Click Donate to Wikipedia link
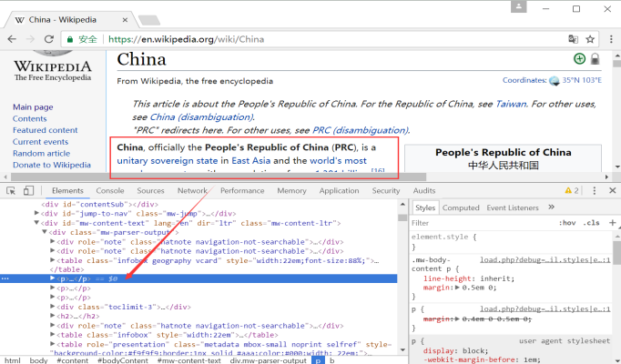The height and width of the screenshot is (364, 621). point(52,165)
